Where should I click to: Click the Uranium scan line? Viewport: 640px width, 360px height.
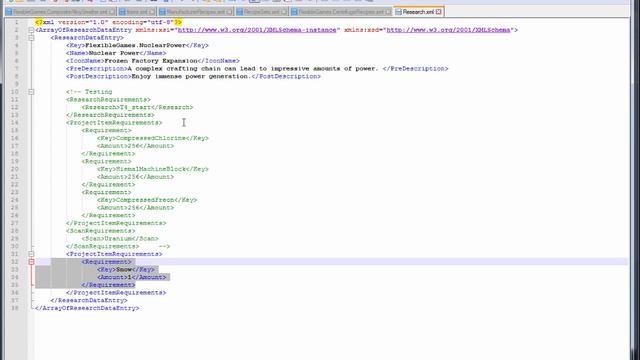point(120,238)
